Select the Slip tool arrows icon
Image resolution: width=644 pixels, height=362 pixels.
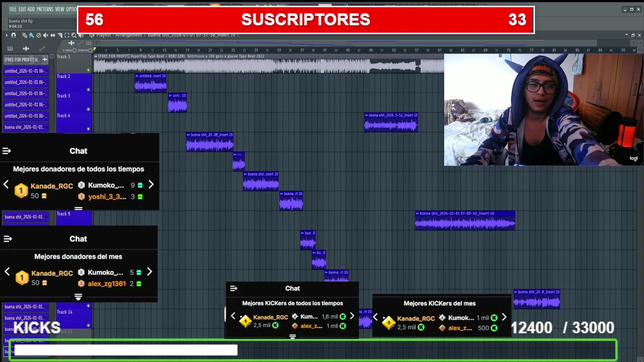coord(53,35)
